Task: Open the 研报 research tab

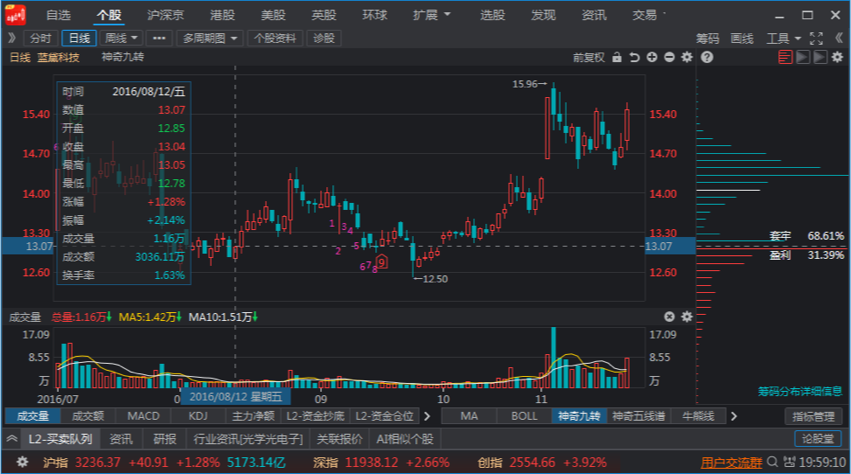Action: [164, 439]
